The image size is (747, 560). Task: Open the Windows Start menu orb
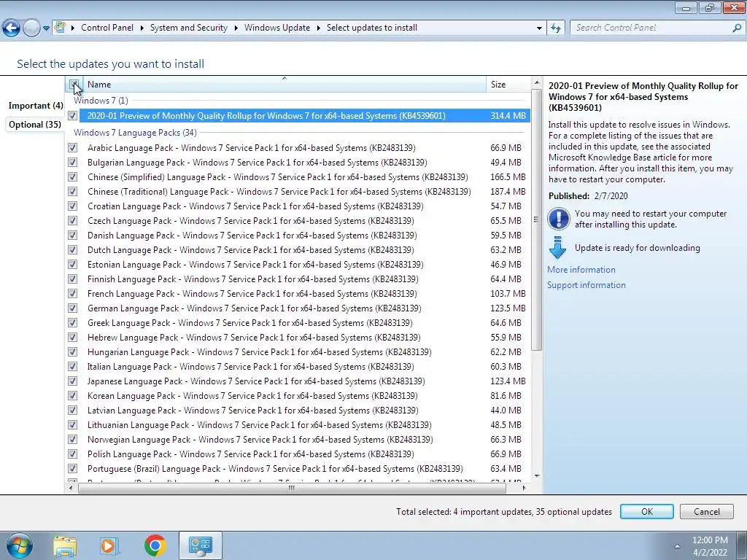(20, 545)
